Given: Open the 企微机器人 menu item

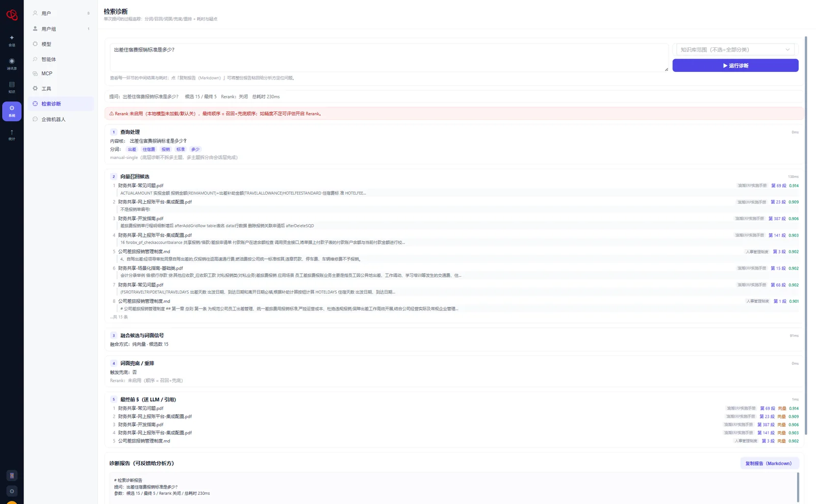Looking at the screenshot, I should tap(61, 119).
